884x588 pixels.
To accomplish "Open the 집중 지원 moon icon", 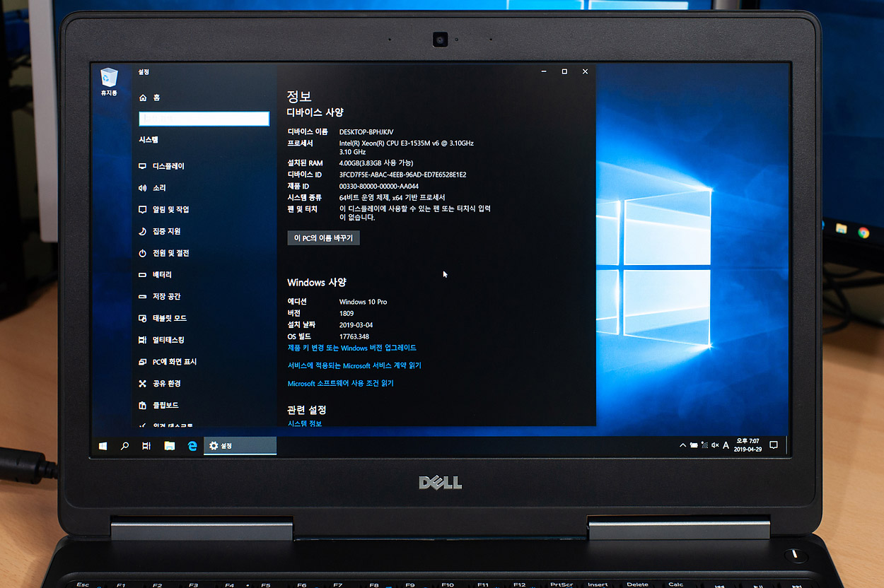I will pyautogui.click(x=143, y=231).
